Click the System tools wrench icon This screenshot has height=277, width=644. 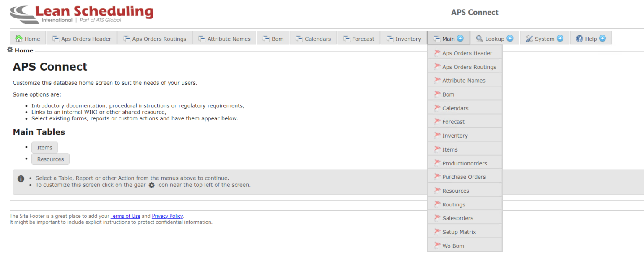(x=529, y=39)
